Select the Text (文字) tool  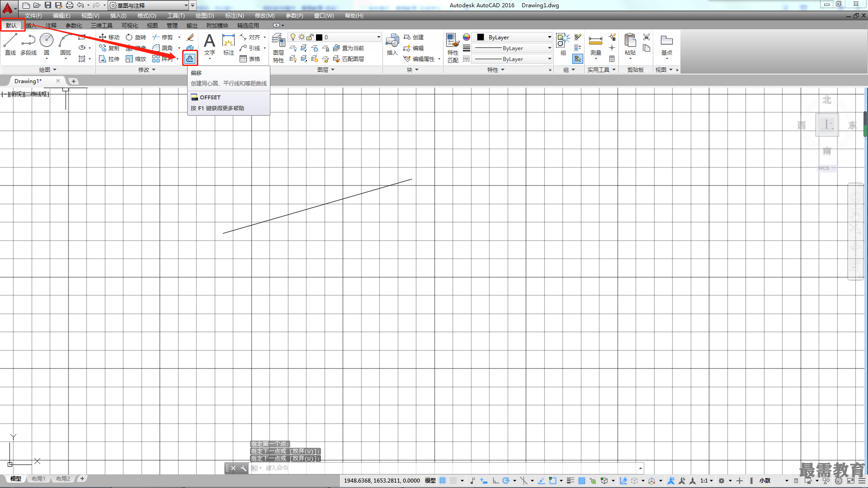(x=209, y=44)
